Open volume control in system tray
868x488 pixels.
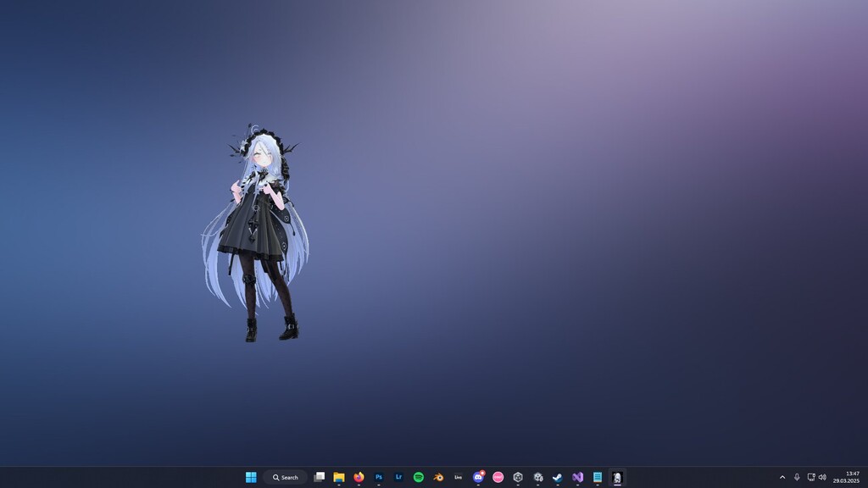(822, 477)
